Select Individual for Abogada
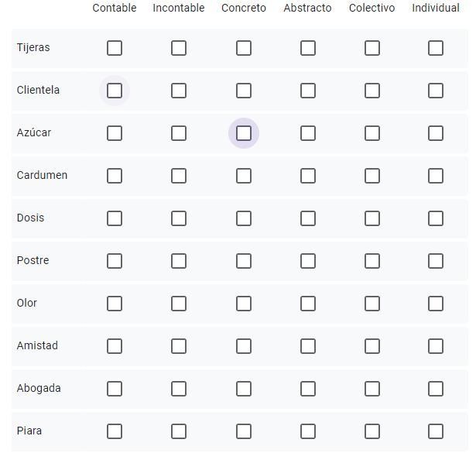 [436, 389]
